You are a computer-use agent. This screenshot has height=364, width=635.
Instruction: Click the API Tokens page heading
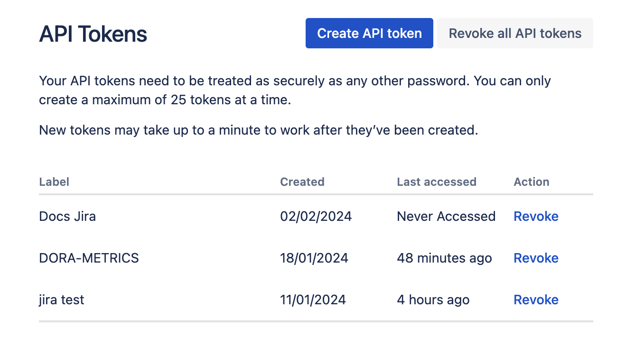(93, 33)
